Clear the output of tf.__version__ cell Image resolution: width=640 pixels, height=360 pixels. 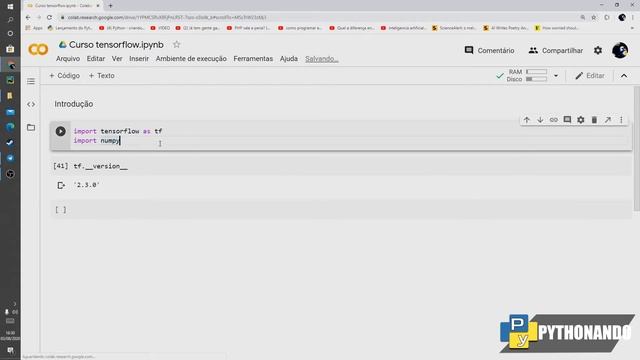(61, 185)
